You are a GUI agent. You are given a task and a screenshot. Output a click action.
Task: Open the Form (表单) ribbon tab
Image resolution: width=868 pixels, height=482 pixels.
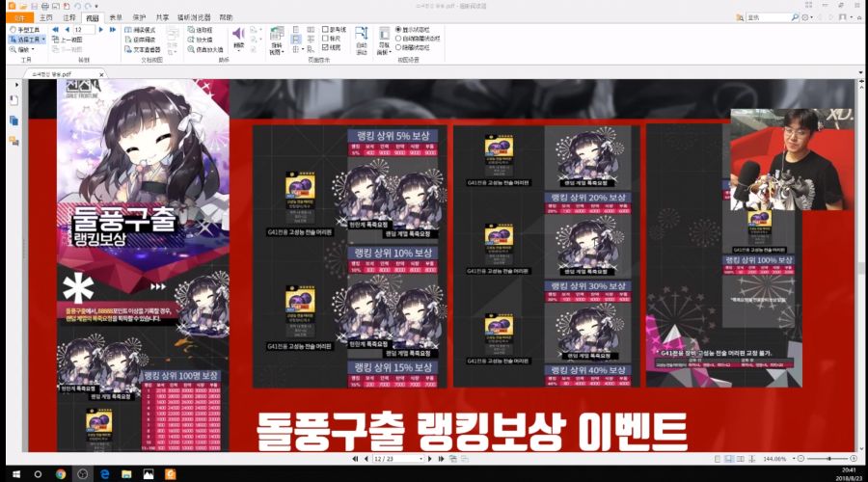point(116,17)
